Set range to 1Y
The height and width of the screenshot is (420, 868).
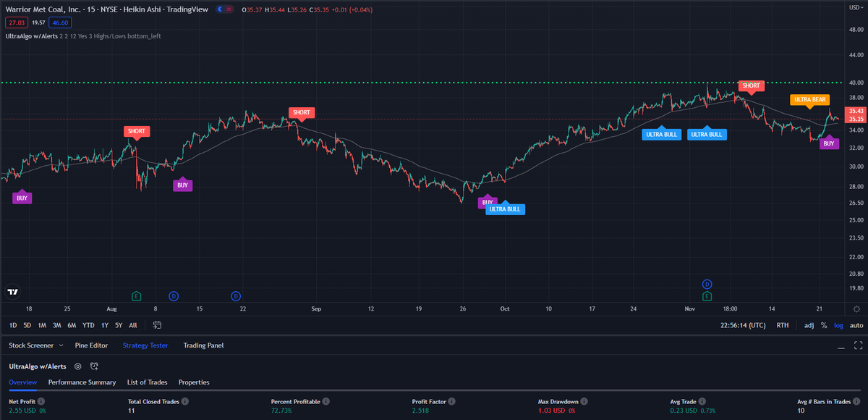click(x=105, y=326)
